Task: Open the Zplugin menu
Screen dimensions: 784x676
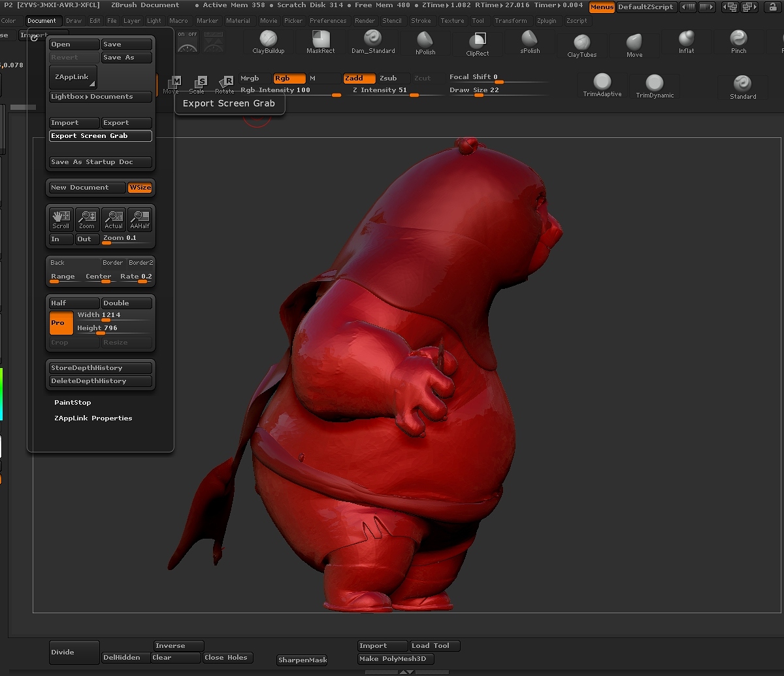Action: coord(547,21)
